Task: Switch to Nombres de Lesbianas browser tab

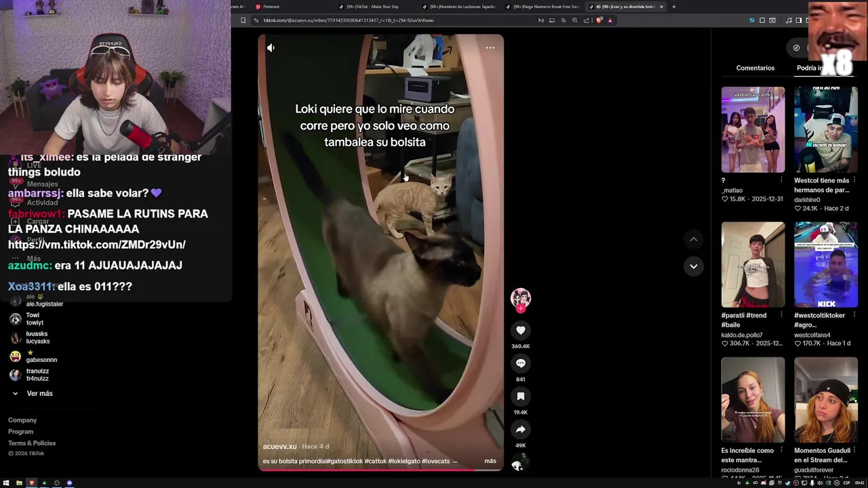Action: point(459,7)
